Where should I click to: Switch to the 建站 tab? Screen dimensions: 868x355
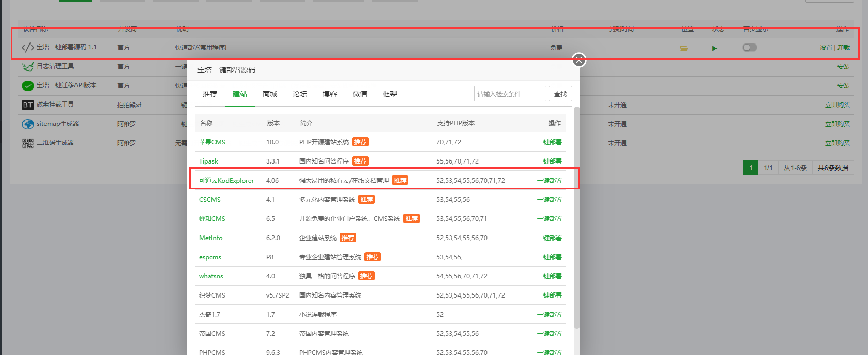tap(240, 94)
